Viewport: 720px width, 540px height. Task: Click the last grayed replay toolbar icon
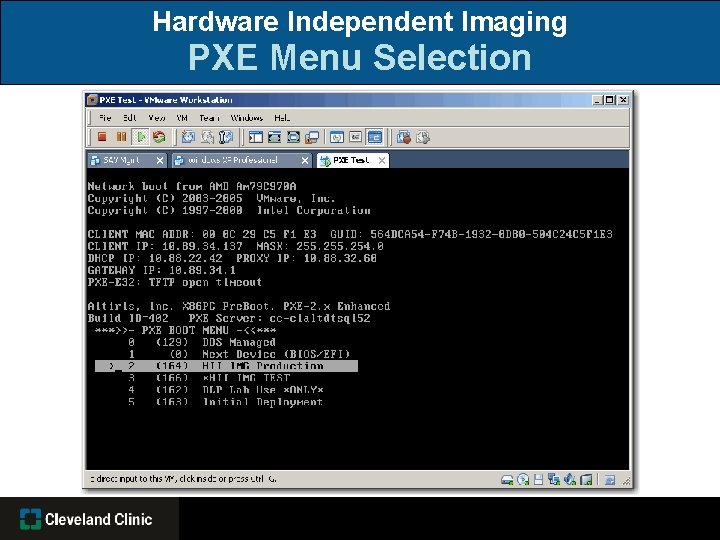[423, 137]
